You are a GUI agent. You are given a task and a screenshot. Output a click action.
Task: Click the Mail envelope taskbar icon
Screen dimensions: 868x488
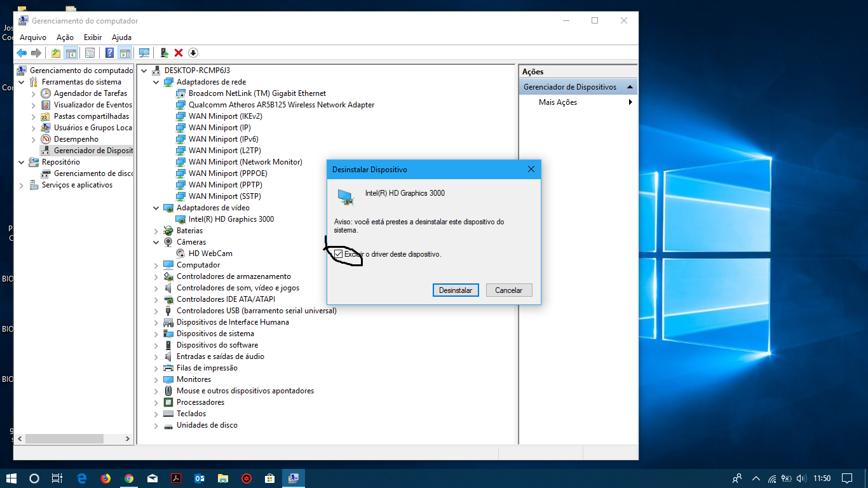tap(153, 478)
